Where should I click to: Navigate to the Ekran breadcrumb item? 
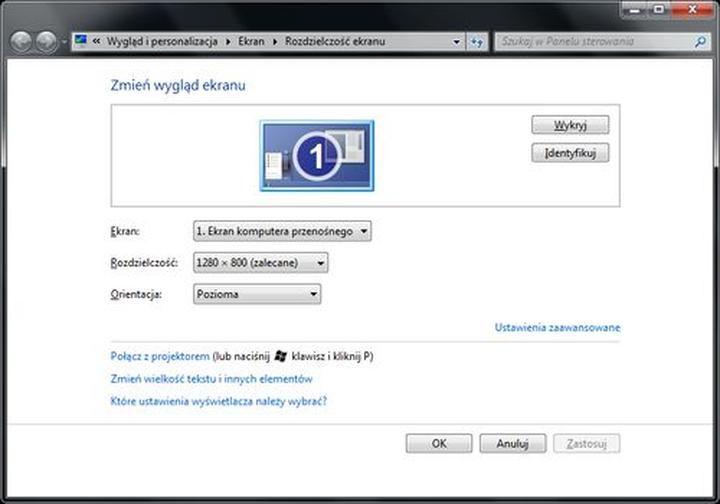pyautogui.click(x=252, y=42)
